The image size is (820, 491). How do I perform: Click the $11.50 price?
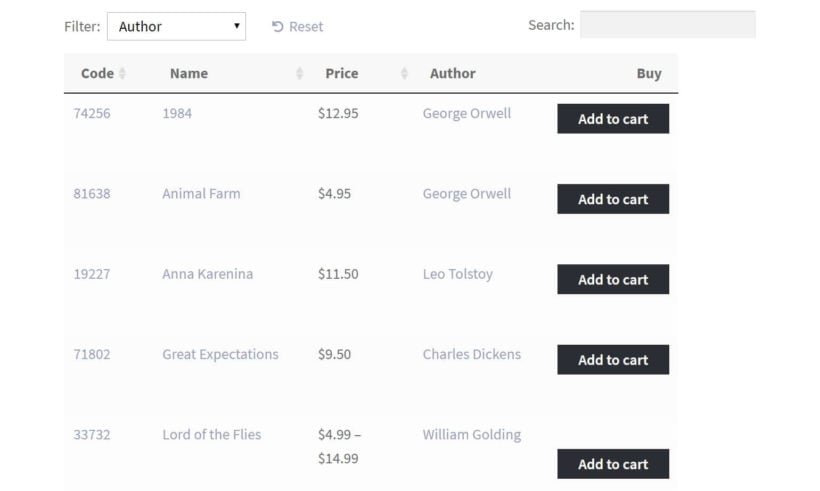click(338, 274)
